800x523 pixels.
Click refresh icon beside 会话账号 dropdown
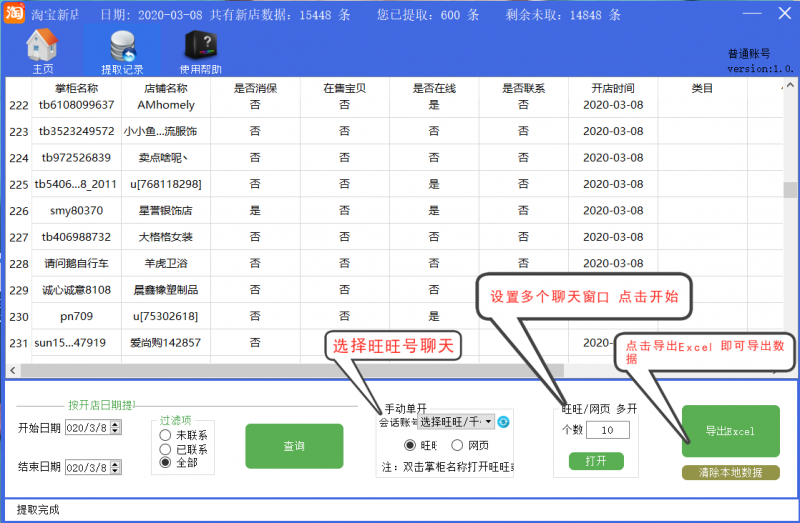[x=504, y=422]
